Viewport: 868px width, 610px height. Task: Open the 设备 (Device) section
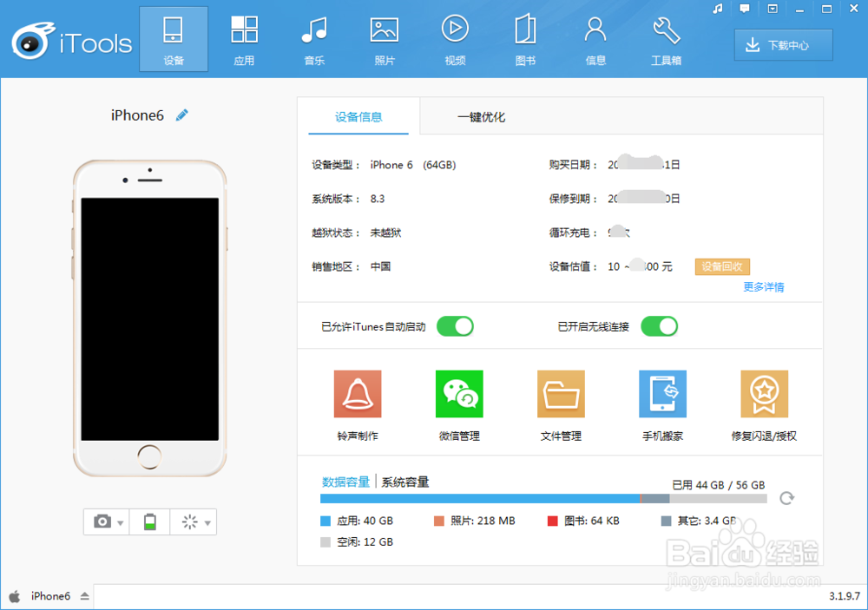174,39
